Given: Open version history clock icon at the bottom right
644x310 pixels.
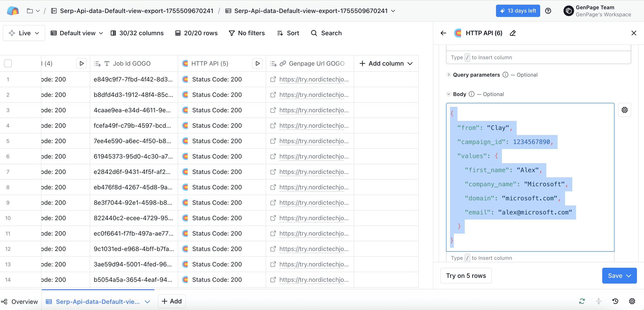Looking at the screenshot, I should (x=615, y=301).
